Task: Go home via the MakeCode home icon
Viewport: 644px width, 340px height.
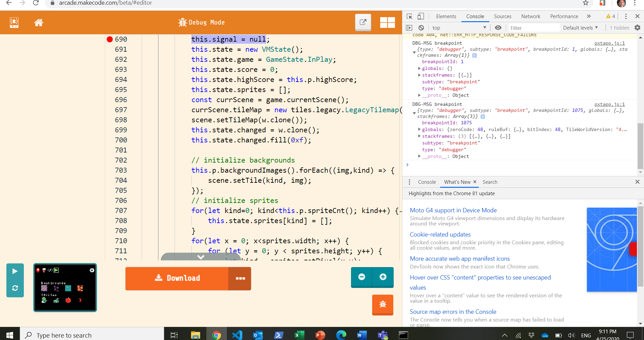Action: coord(39,23)
